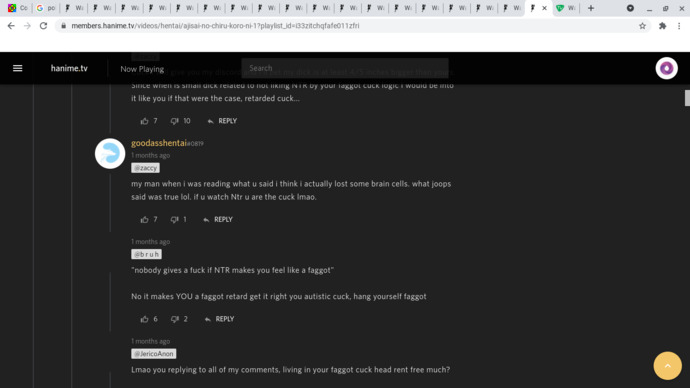
Task: Reply arrow beside the 7 likes, 10 dislikes row
Action: pos(210,121)
